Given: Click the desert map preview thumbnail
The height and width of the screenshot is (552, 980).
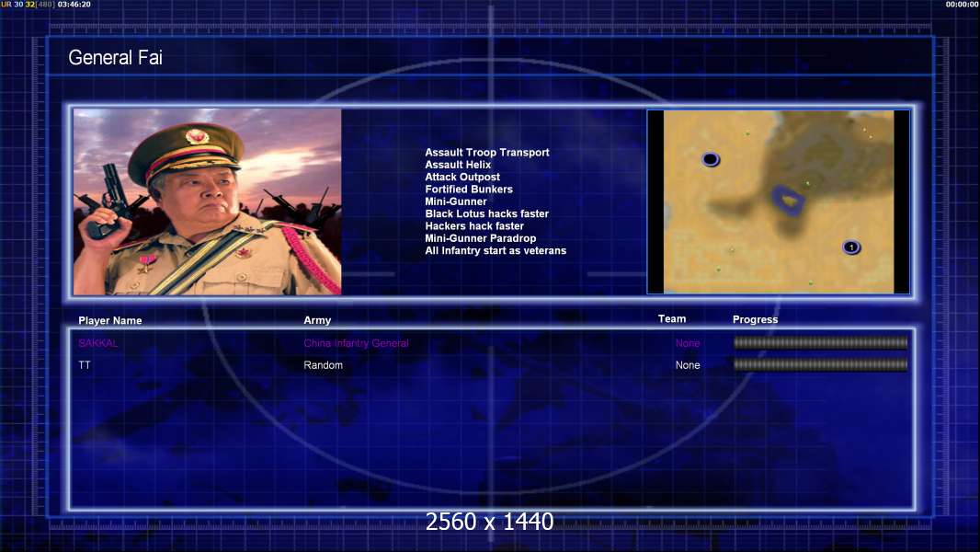Looking at the screenshot, I should 778,201.
